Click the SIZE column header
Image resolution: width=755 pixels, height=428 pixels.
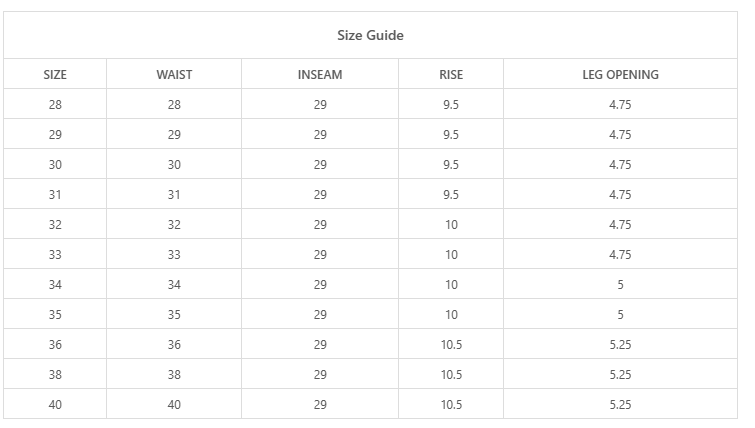(x=55, y=75)
